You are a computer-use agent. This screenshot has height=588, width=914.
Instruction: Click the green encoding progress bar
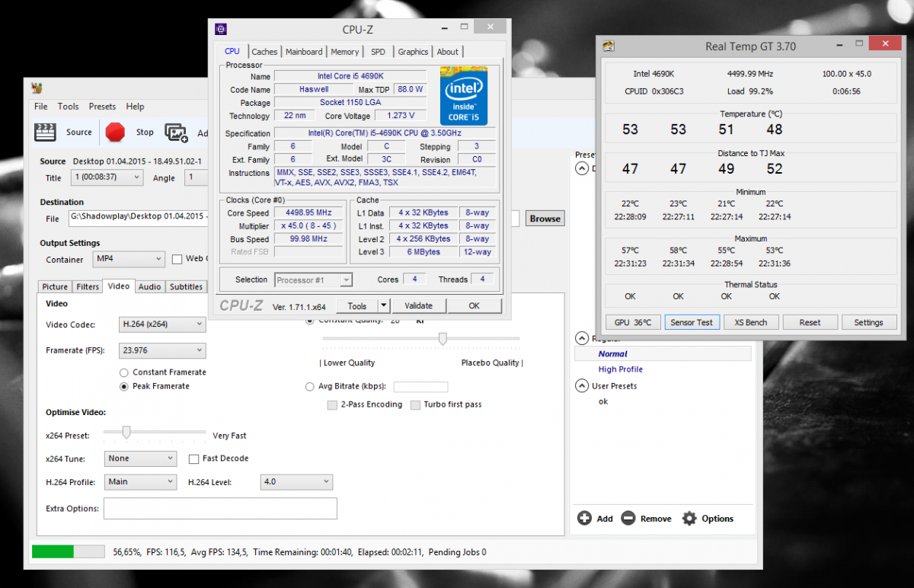click(69, 551)
